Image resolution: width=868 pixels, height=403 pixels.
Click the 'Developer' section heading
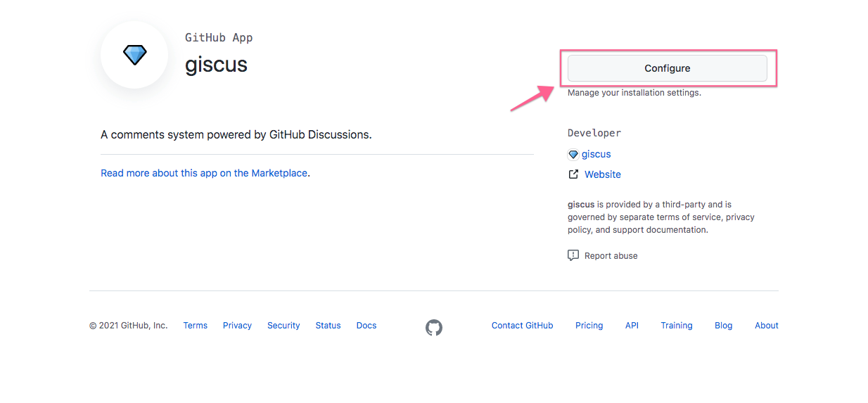click(594, 133)
